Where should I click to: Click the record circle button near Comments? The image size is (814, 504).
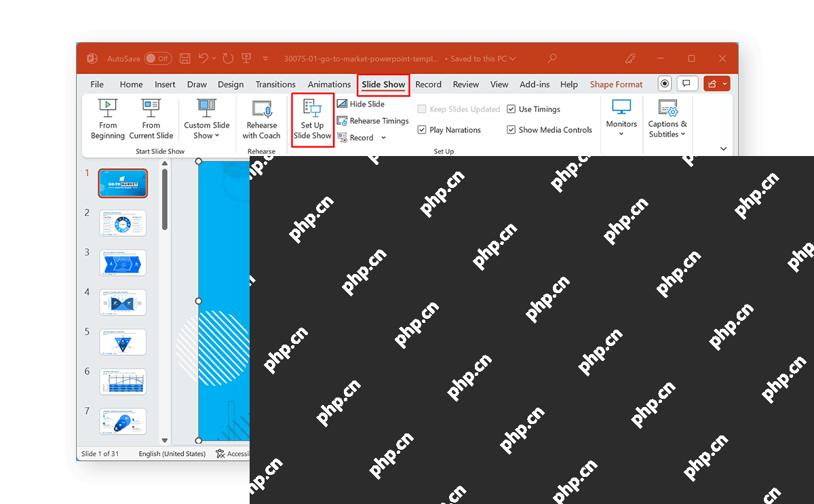665,83
